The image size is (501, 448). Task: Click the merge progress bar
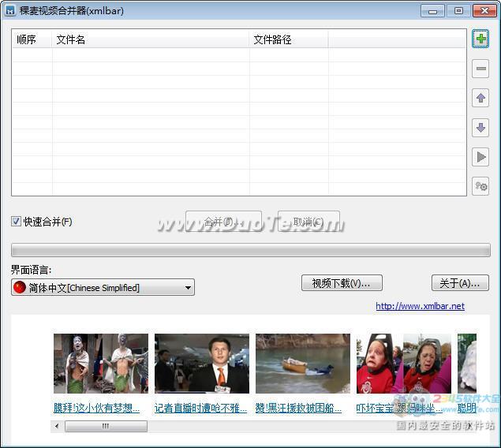pos(251,250)
